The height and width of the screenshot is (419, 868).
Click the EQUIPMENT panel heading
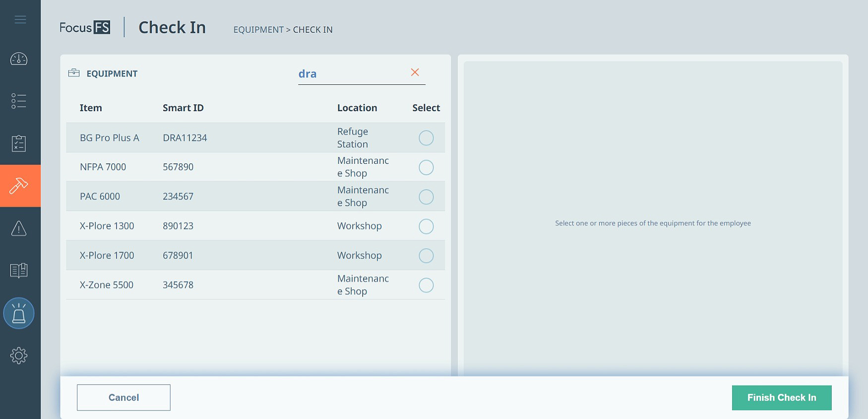click(x=112, y=73)
